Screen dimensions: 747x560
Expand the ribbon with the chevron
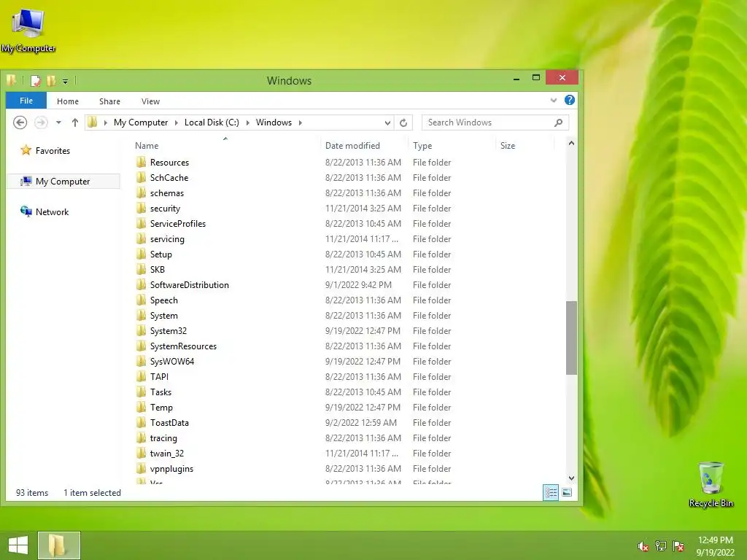tap(554, 101)
